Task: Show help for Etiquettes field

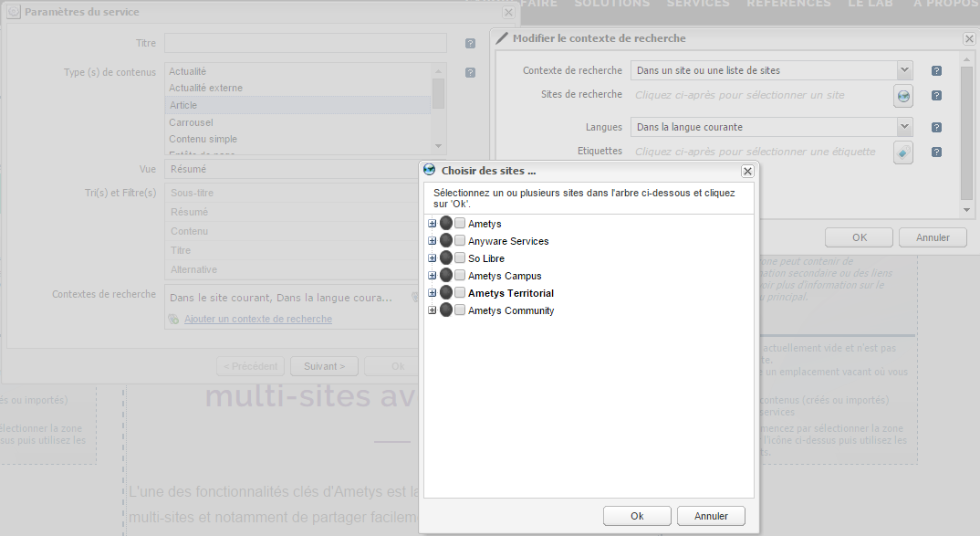Action: click(x=936, y=152)
